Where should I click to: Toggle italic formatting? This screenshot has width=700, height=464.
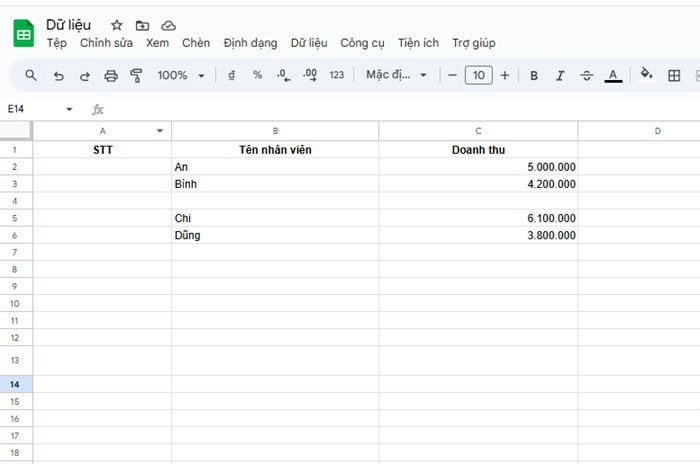tap(560, 75)
